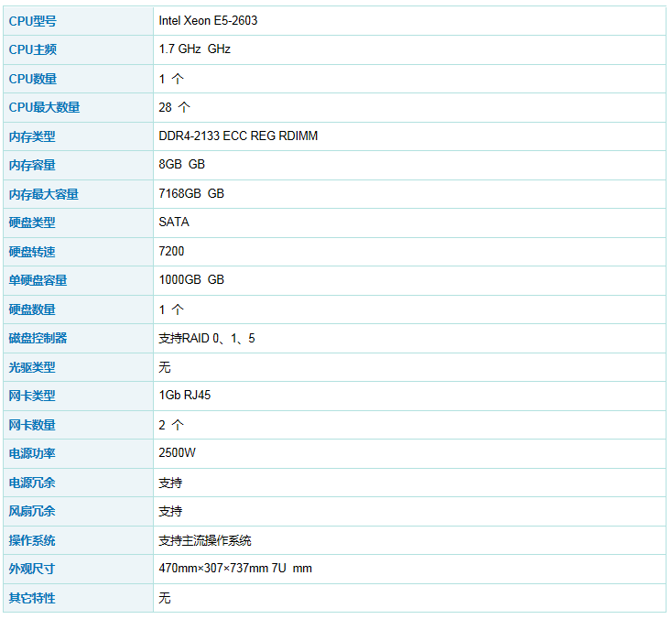Click the CPU数量 label
The width and height of the screenshot is (672, 619).
click(33, 79)
